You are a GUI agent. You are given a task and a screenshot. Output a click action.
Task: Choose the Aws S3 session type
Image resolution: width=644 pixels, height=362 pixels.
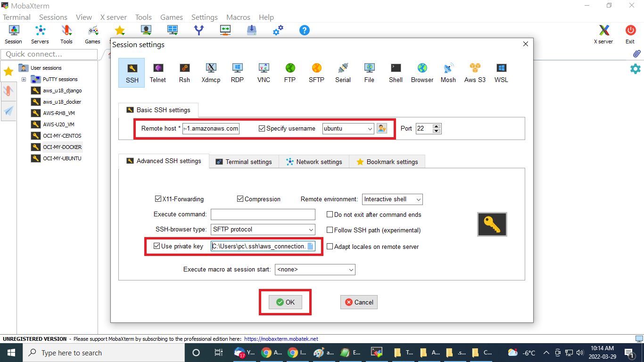point(474,73)
